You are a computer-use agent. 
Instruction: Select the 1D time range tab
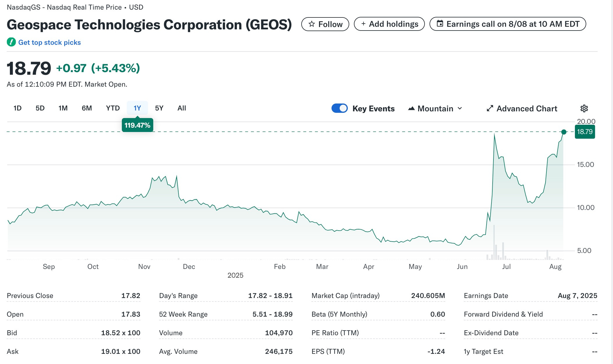coord(17,108)
